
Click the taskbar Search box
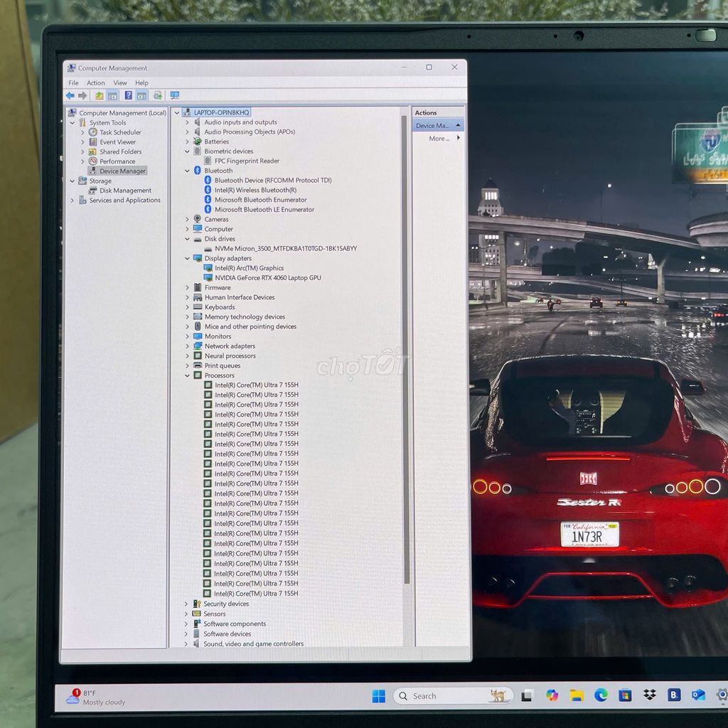[453, 696]
